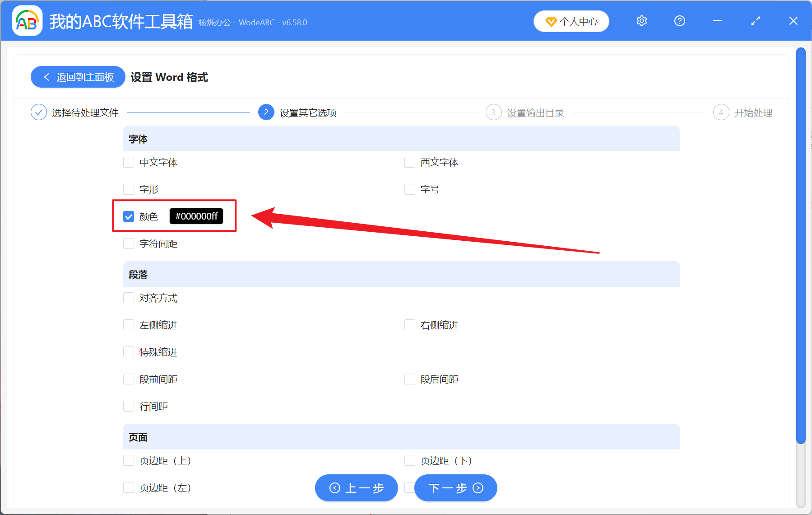This screenshot has width=812, height=515.
Task: Click the fullscreen expand icon
Action: click(755, 21)
